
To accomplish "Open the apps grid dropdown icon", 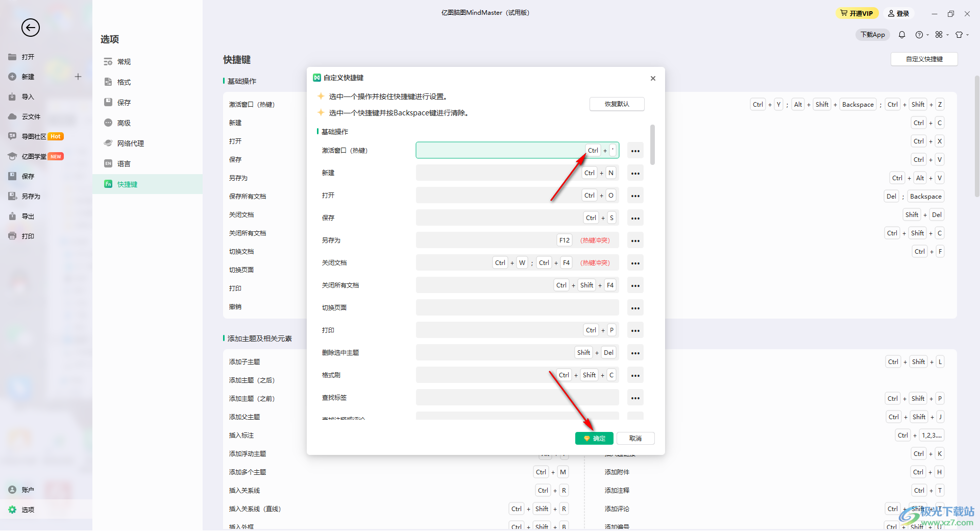I will coord(942,35).
